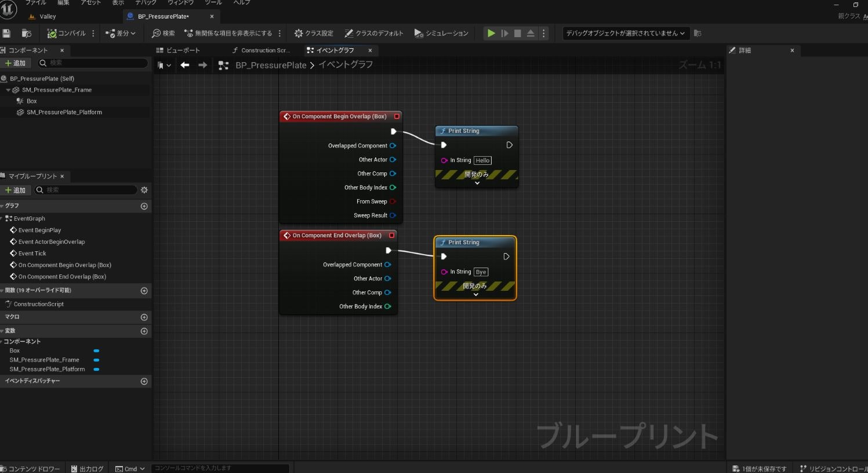Close the コンポーネント panel tab
The height and width of the screenshot is (473, 868).
tap(62, 50)
